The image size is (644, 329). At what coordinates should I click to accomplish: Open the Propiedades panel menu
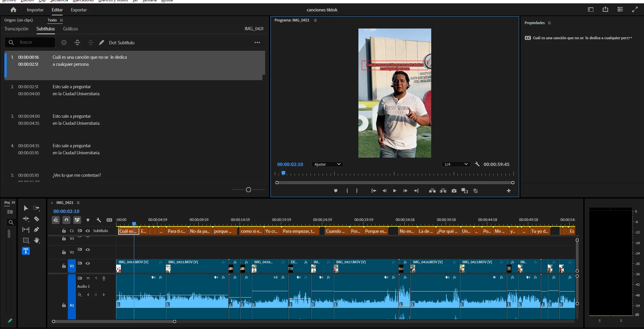[x=549, y=23]
